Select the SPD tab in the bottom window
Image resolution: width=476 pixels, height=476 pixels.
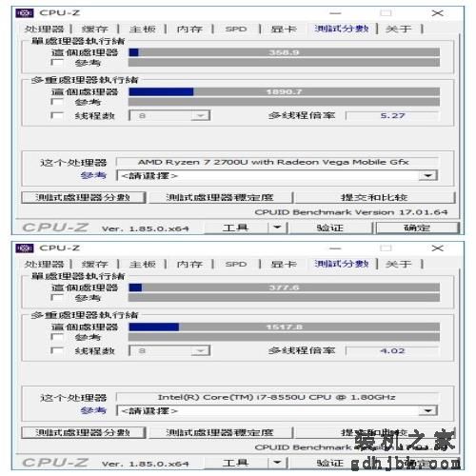tap(236, 264)
